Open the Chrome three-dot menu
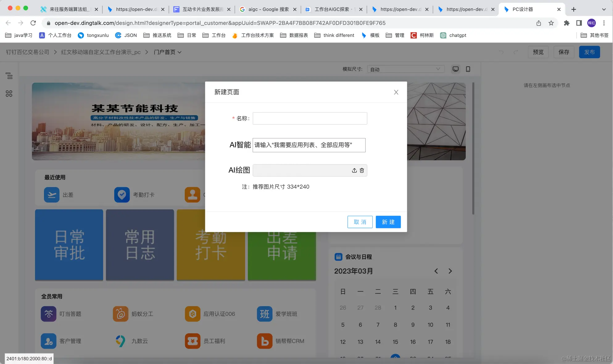613x364 pixels. tap(604, 23)
